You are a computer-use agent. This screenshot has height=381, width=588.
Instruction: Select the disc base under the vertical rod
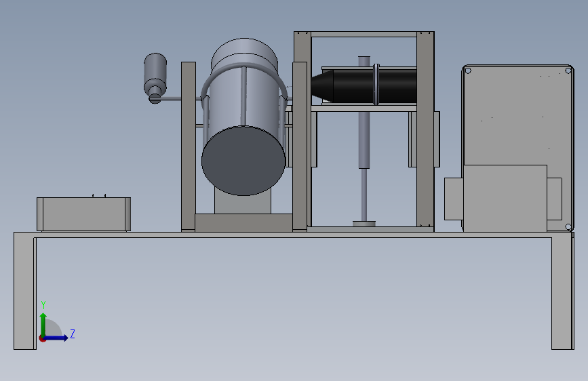click(x=364, y=224)
